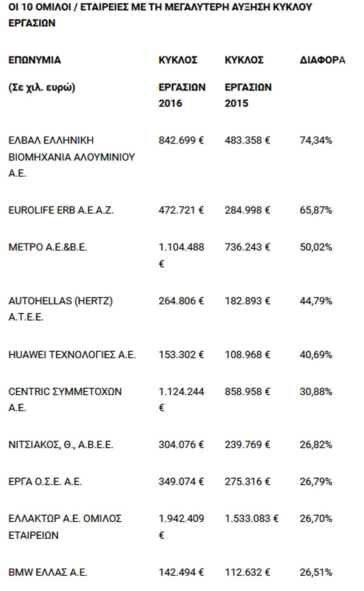Viewport: 364px width, 591px height.
Task: Click the 1.533.083 € turnover value
Action: click(251, 519)
